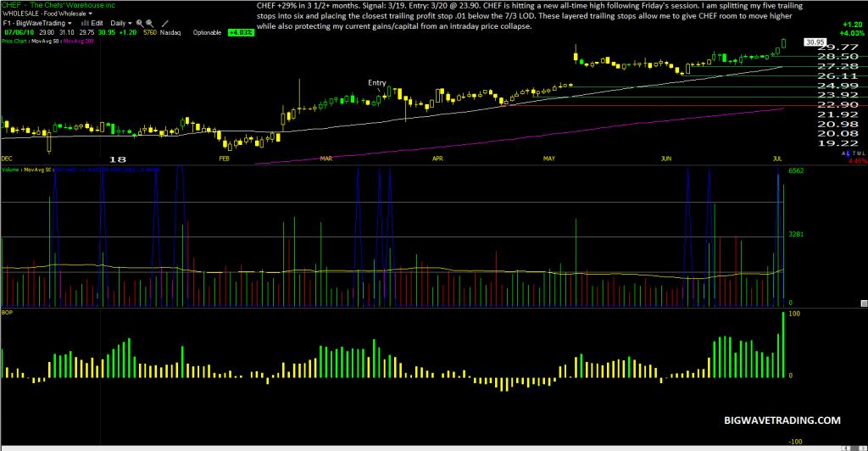Click the zoom in magnifier icon

tap(140, 23)
